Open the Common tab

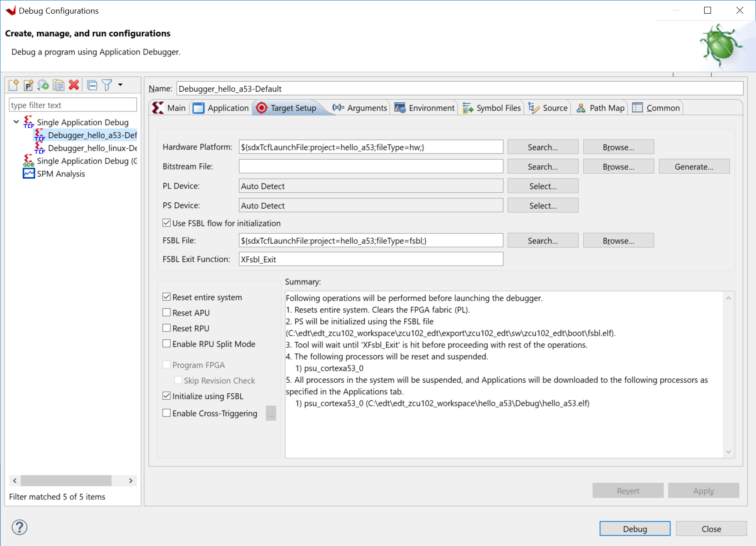pos(656,108)
